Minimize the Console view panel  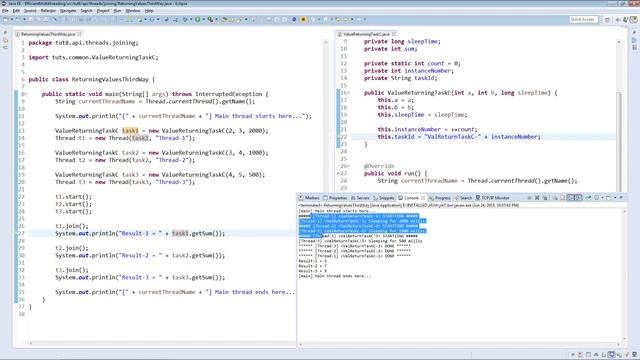tap(621, 198)
